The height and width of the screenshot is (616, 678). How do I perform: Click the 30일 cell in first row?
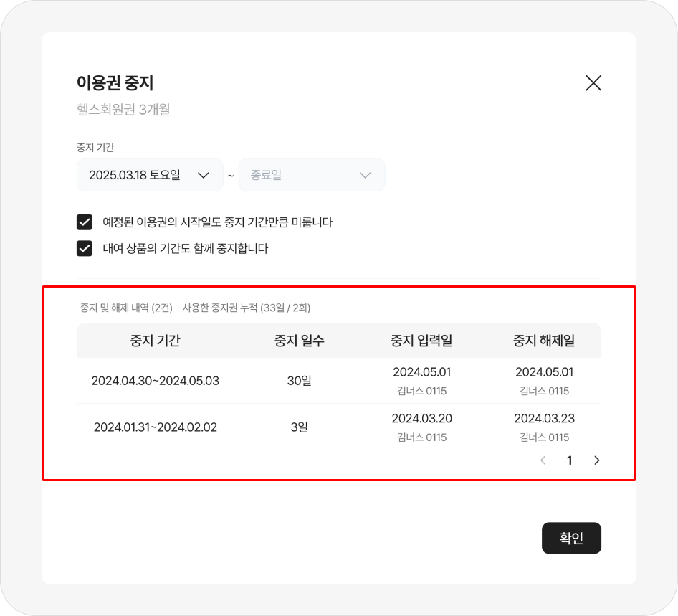pyautogui.click(x=299, y=381)
